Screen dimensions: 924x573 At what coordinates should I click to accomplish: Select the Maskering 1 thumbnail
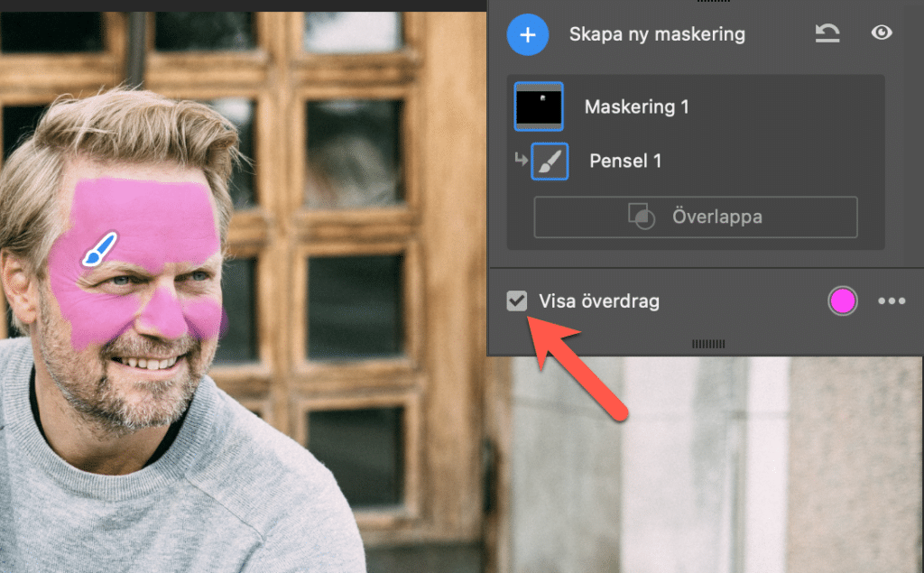[539, 106]
